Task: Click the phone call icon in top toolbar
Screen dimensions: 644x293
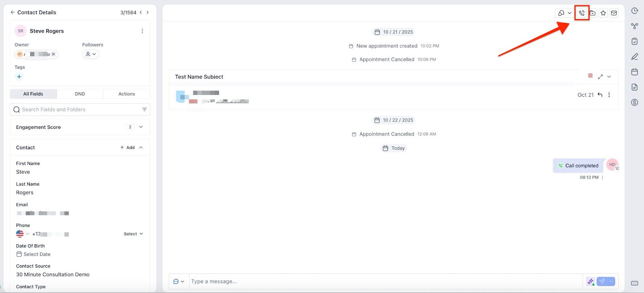Action: (582, 13)
